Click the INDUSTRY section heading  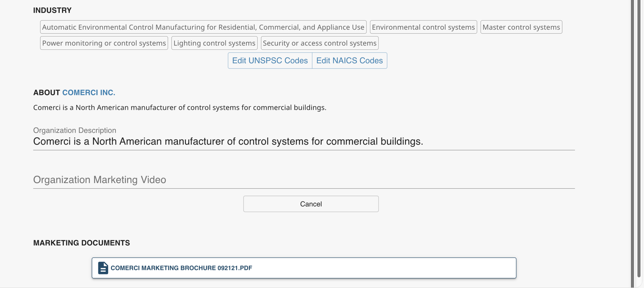52,10
